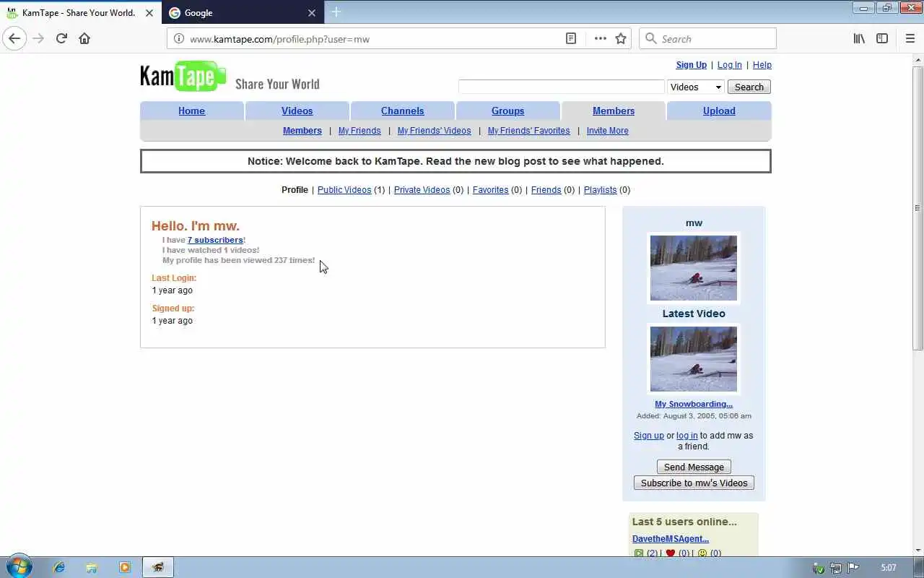
Task: Click DavetheMSAgent... user link
Action: point(671,539)
